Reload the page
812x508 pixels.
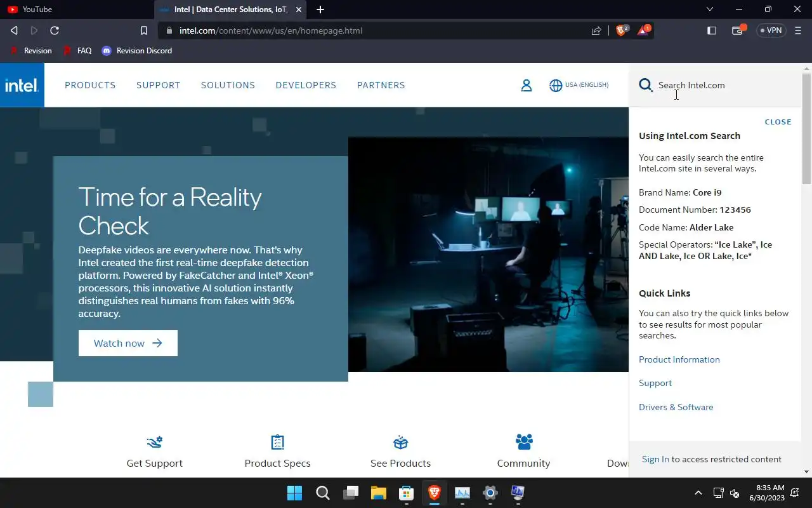pyautogui.click(x=55, y=30)
